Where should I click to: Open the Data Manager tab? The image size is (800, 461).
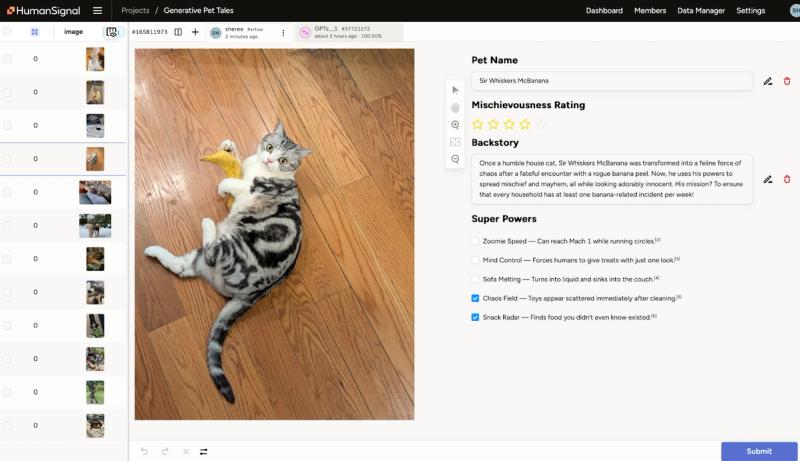pyautogui.click(x=701, y=10)
